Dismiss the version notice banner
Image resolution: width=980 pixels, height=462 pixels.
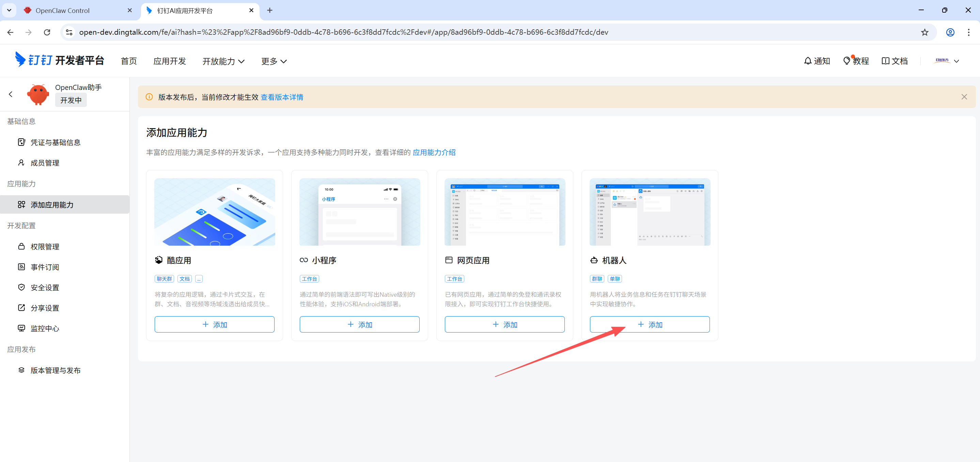(x=964, y=97)
